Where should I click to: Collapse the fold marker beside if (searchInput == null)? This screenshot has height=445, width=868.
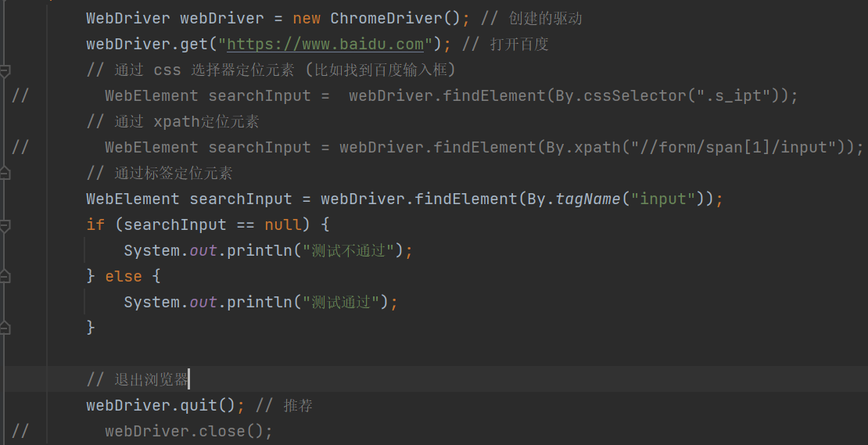[5, 225]
